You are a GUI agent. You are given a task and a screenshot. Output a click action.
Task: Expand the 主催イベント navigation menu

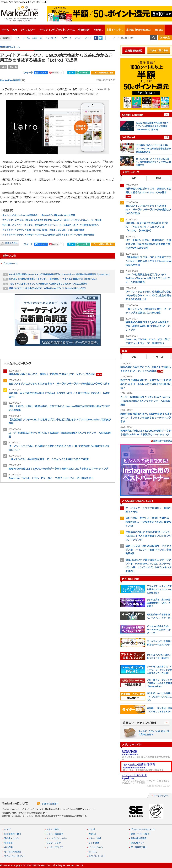[114, 30]
